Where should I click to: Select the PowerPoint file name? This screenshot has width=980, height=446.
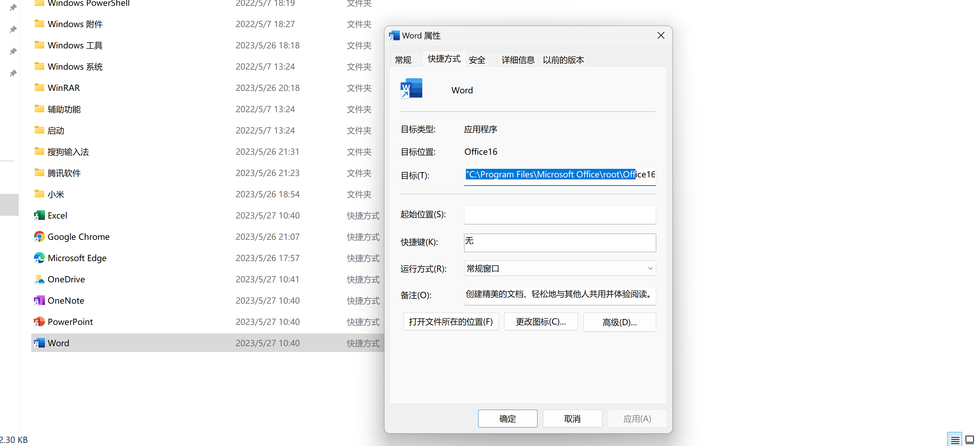(70, 322)
